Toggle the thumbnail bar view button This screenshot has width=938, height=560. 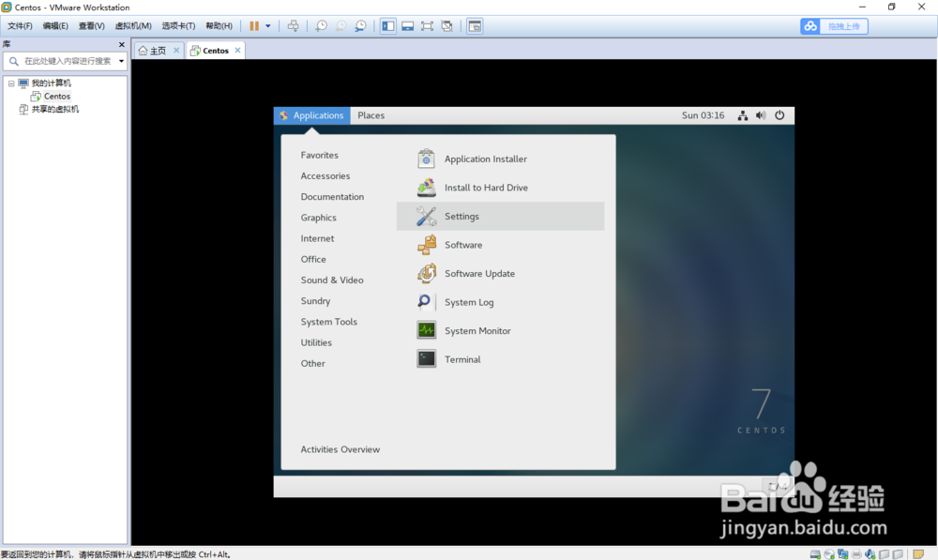click(x=407, y=25)
